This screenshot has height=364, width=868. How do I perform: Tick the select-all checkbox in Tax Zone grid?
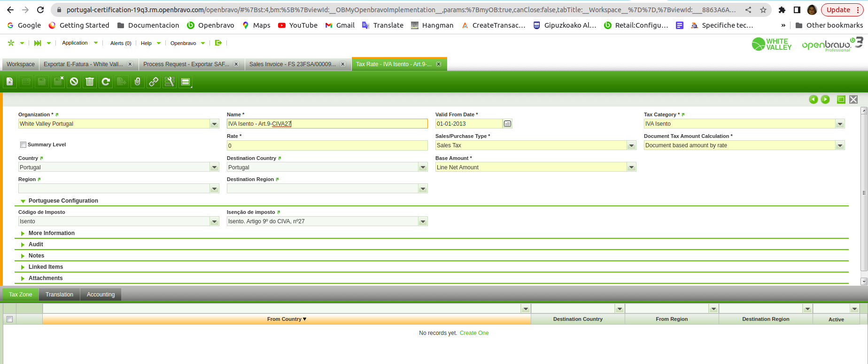[x=9, y=319]
